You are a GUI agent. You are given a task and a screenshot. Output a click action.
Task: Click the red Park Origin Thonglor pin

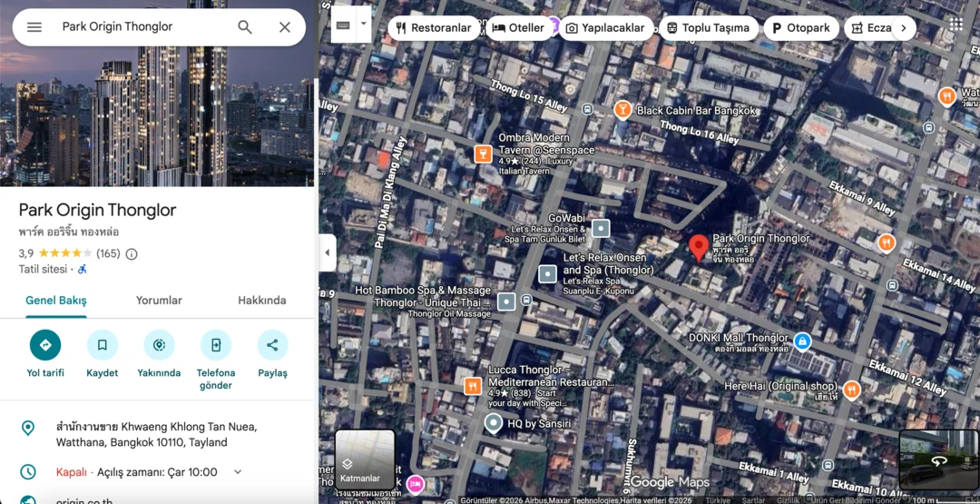coord(698,248)
